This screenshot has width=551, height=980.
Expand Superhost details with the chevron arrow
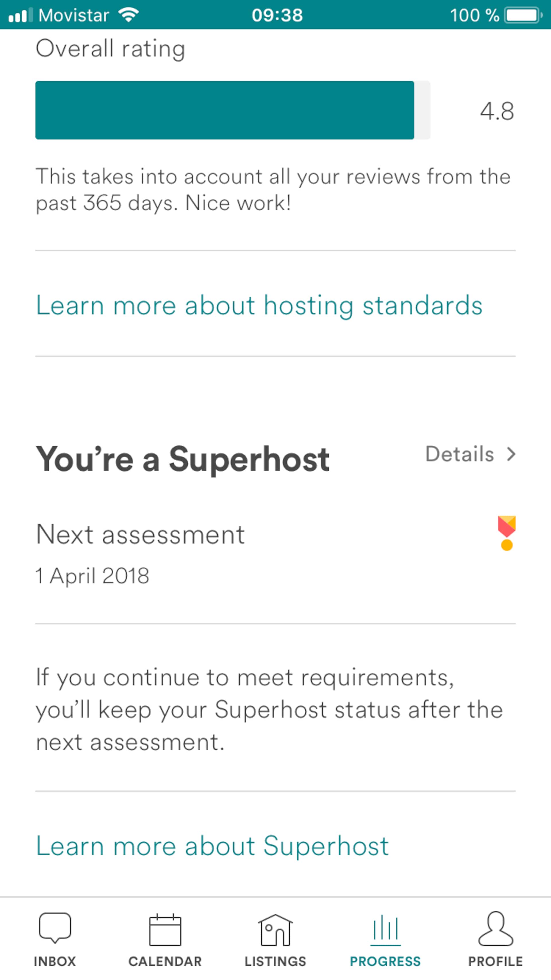pos(511,454)
